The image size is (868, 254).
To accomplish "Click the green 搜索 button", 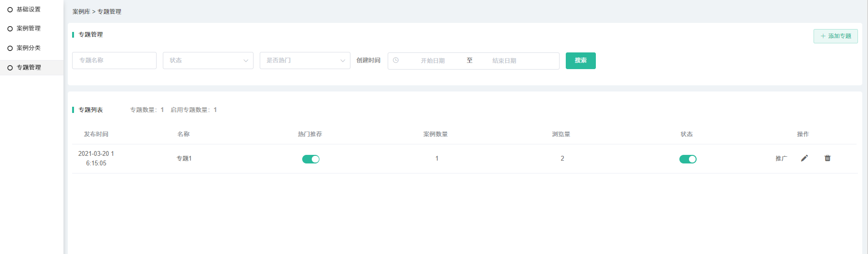I will point(581,61).
